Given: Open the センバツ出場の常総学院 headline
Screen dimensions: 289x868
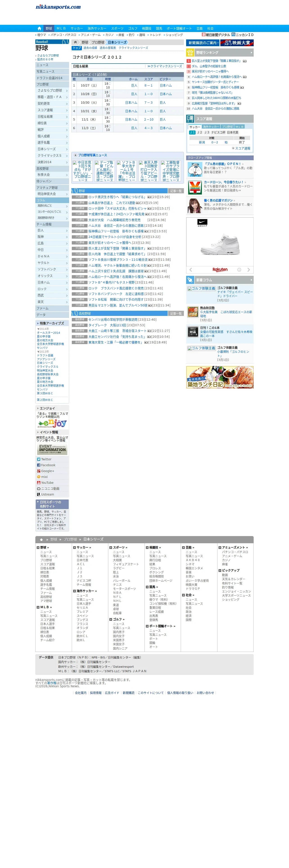Looking at the screenshot, I should (113, 320).
